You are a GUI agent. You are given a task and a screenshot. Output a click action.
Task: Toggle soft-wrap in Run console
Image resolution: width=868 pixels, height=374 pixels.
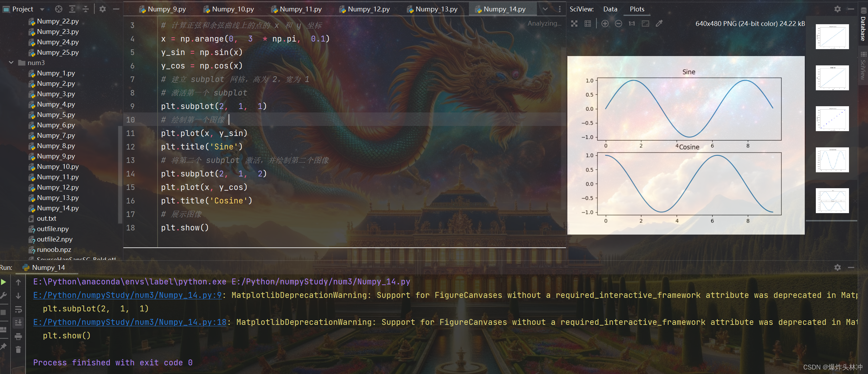point(18,309)
